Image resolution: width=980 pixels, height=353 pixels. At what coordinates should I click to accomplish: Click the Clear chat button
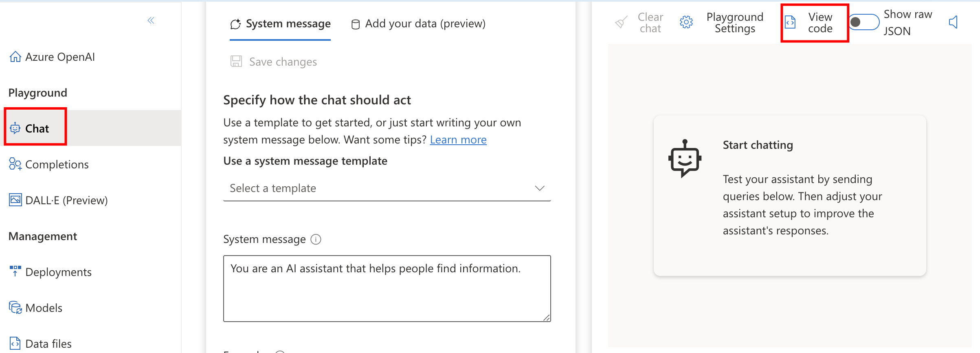[640, 23]
